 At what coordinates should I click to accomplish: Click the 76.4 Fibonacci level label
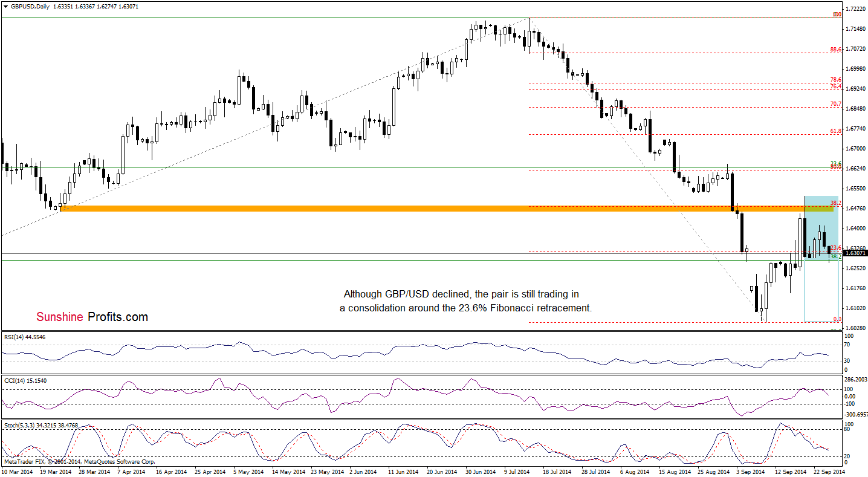point(837,86)
